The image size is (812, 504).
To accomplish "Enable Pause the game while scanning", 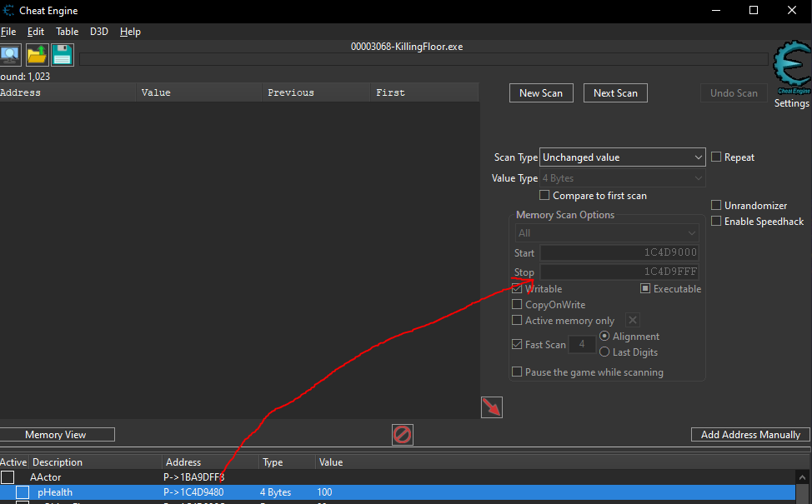I will tap(517, 372).
